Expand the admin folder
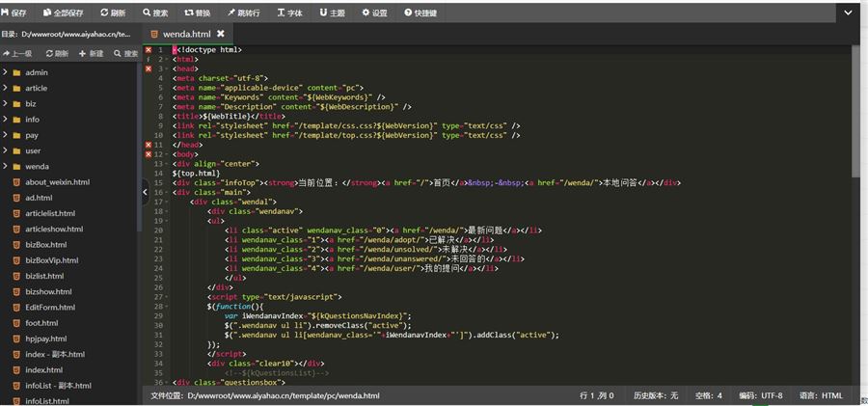868x406 pixels. [x=36, y=72]
